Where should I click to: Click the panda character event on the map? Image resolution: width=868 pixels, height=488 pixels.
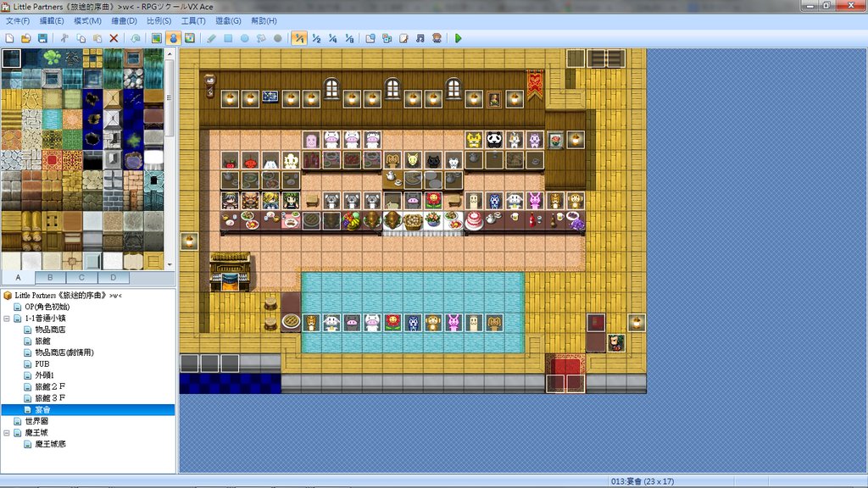494,140
